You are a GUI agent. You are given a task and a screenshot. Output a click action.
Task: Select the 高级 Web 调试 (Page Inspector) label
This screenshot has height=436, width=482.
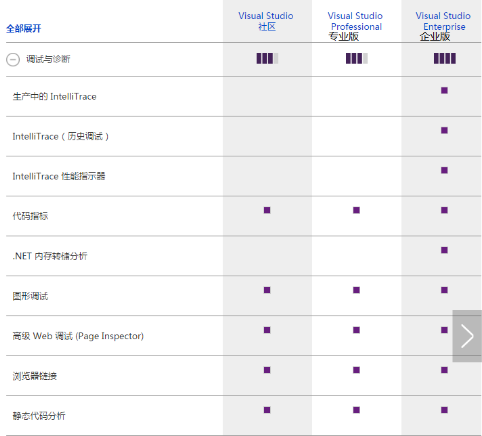[78, 336]
